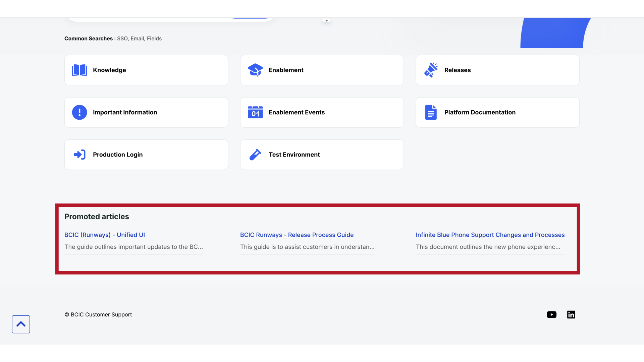Open Infinite Blue Phone Support Changes article
This screenshot has height=362, width=644.
pyautogui.click(x=490, y=235)
